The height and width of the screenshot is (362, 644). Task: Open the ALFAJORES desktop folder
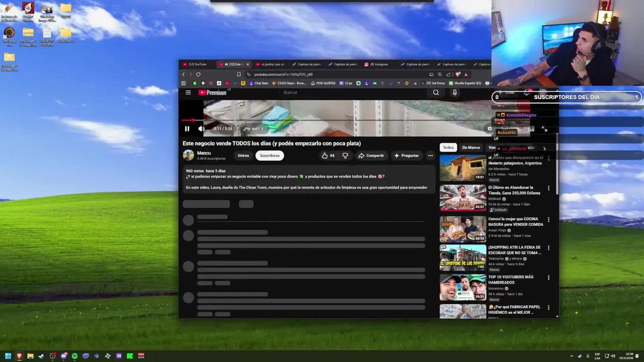tap(65, 35)
